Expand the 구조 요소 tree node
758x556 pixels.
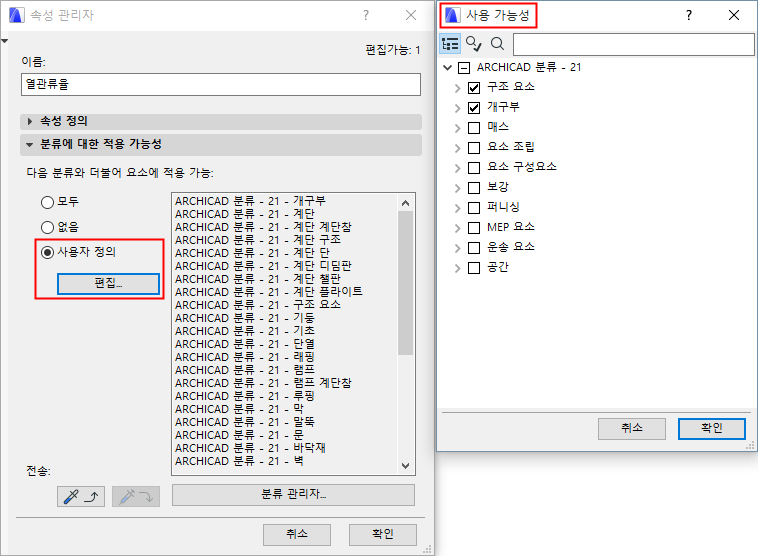click(457, 88)
